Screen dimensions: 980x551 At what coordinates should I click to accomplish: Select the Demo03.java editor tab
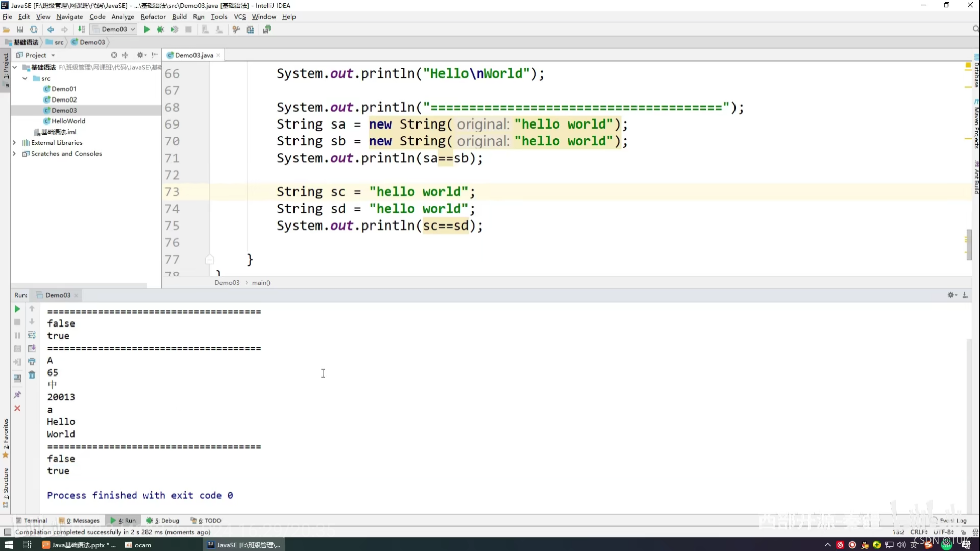194,55
